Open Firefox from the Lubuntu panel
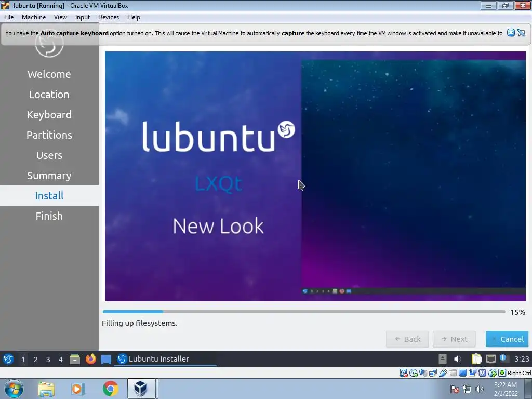The width and height of the screenshot is (532, 399). (x=90, y=359)
